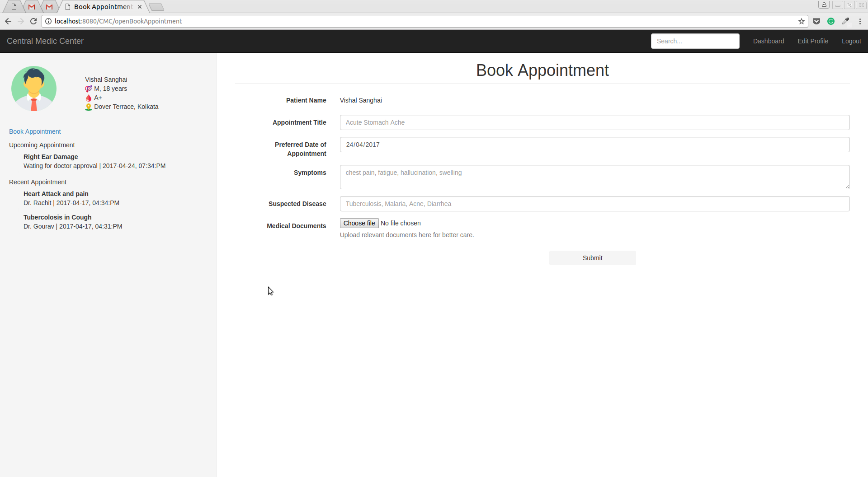The width and height of the screenshot is (868, 477).
Task: Open Edit Profile in the navbar
Action: tap(812, 41)
